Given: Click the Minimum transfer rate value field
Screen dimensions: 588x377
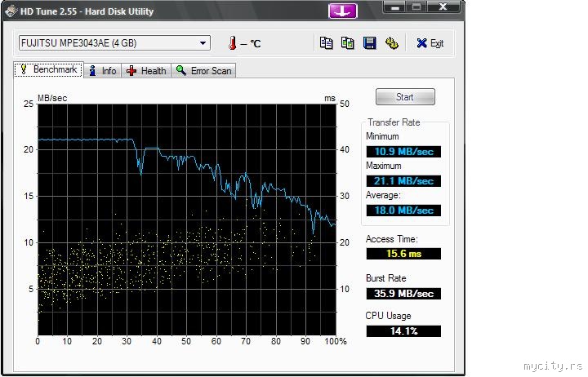Looking at the screenshot, I should [403, 152].
